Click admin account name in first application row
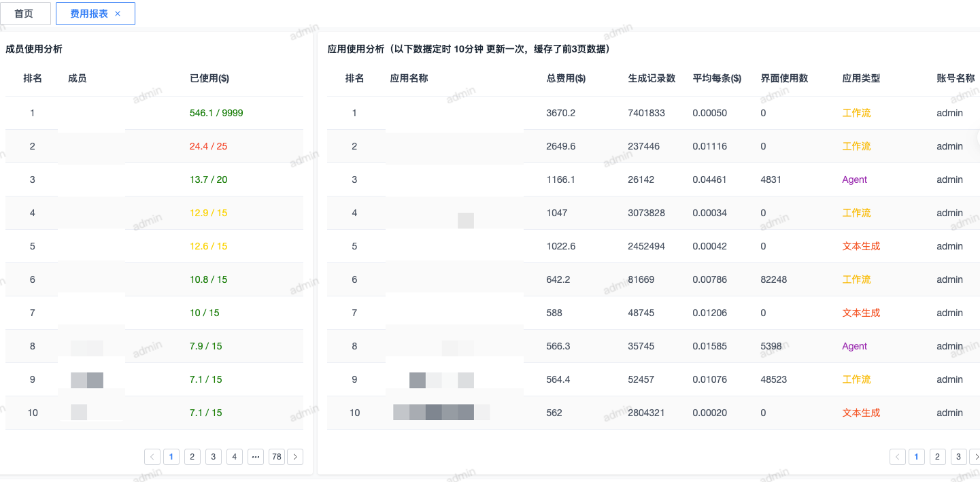Image resolution: width=980 pixels, height=482 pixels. click(949, 113)
